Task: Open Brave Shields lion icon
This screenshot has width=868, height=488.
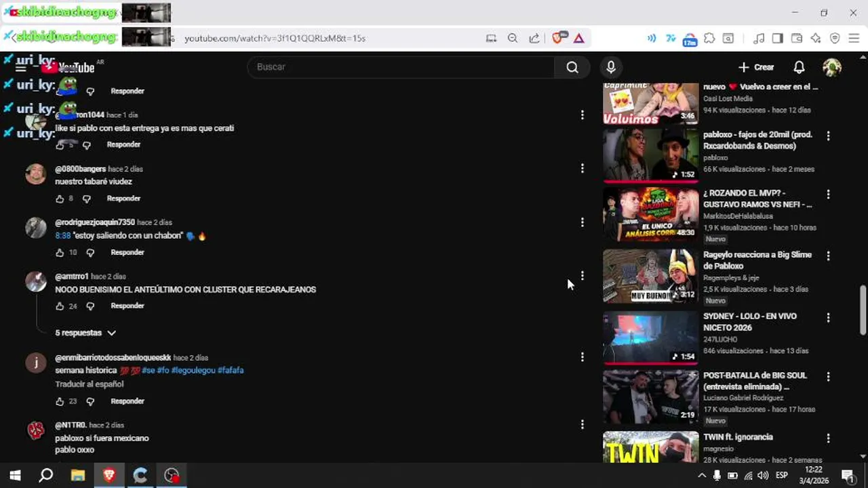Action: [x=557, y=38]
